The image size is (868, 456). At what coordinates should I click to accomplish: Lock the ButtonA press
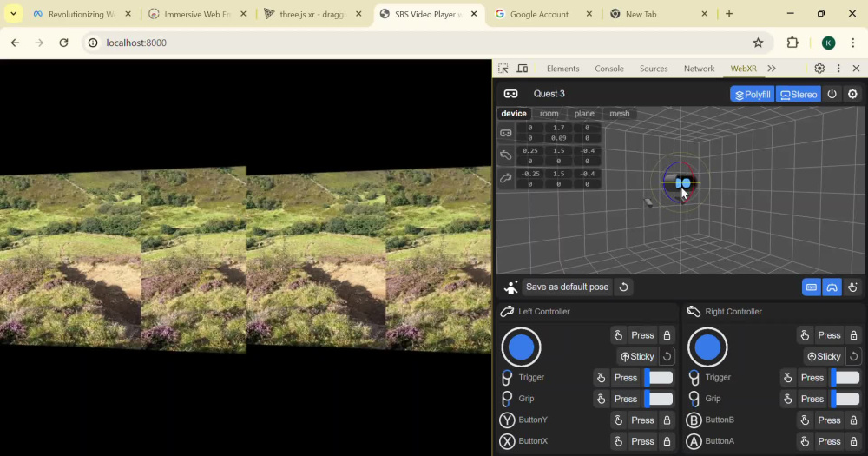tap(853, 441)
